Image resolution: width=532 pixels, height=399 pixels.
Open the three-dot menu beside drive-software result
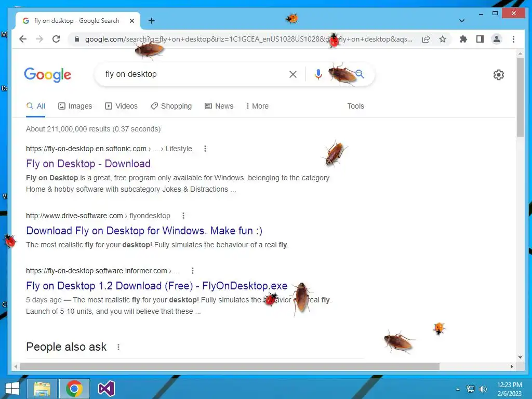pyautogui.click(x=183, y=216)
